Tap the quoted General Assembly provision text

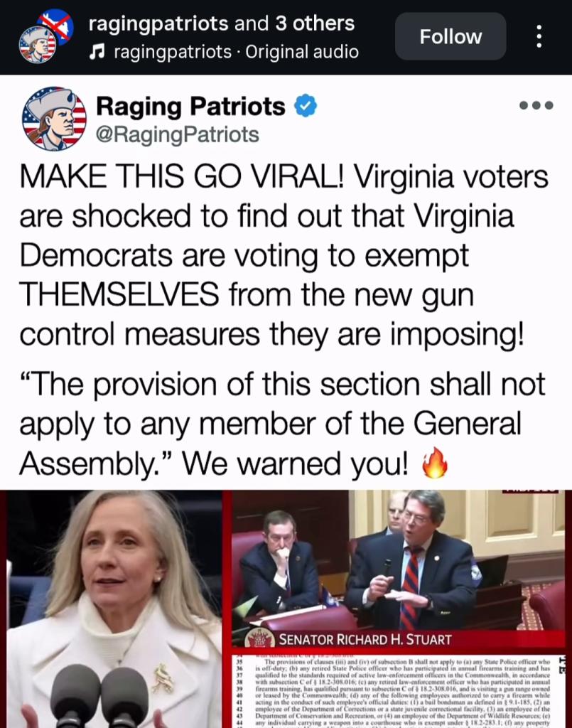click(282, 424)
